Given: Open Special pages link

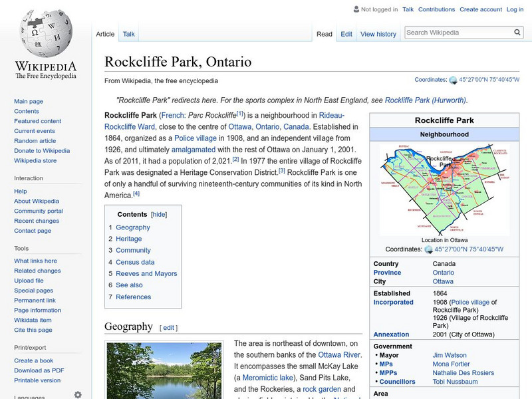Looking at the screenshot, I should click(34, 291).
